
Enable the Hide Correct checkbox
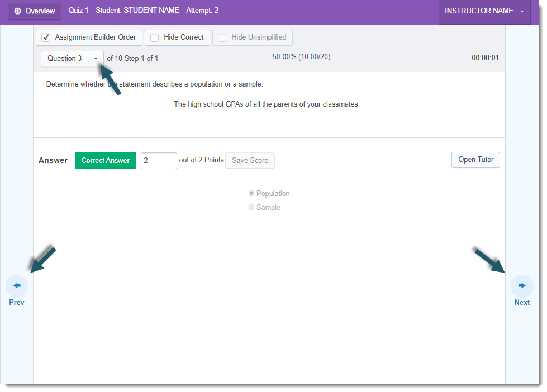[x=155, y=37]
